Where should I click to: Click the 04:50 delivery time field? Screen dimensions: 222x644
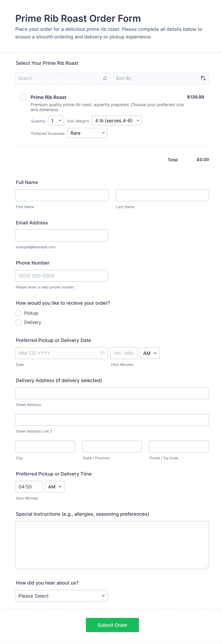click(x=29, y=487)
